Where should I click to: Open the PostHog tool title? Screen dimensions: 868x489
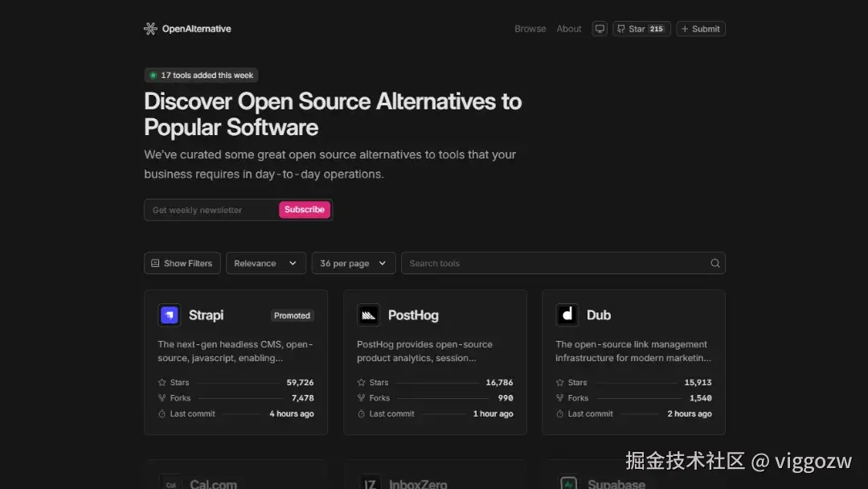413,315
